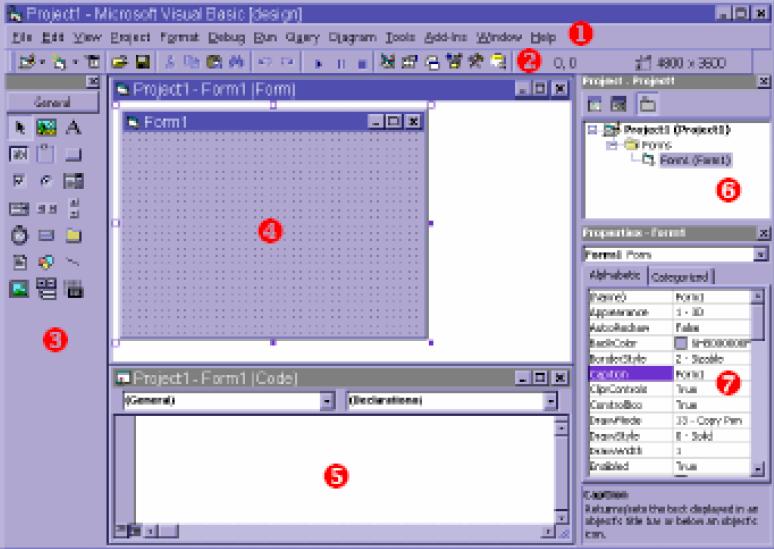
Task: Collapse the Forms folder node
Action: 612,145
